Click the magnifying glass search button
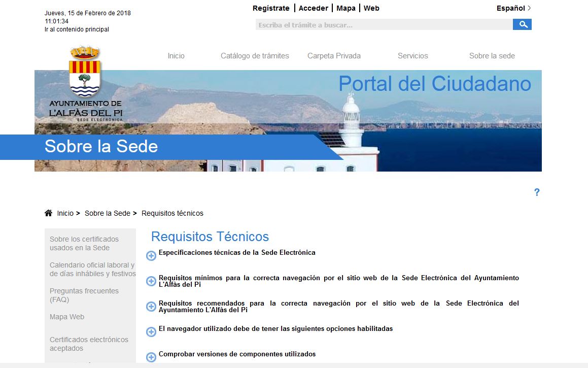The height and width of the screenshot is (368, 588). pos(522,24)
